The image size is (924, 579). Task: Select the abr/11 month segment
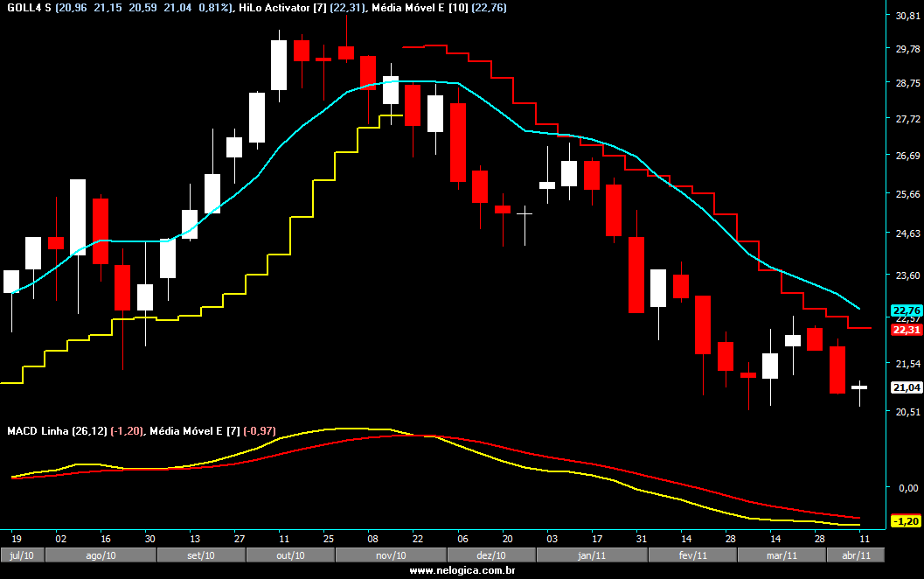[x=856, y=555]
